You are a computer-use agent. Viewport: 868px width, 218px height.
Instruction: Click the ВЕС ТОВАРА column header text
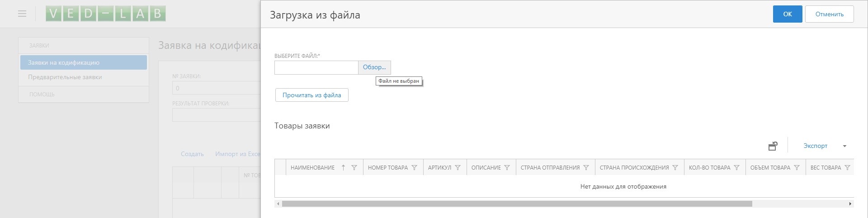[826, 168]
